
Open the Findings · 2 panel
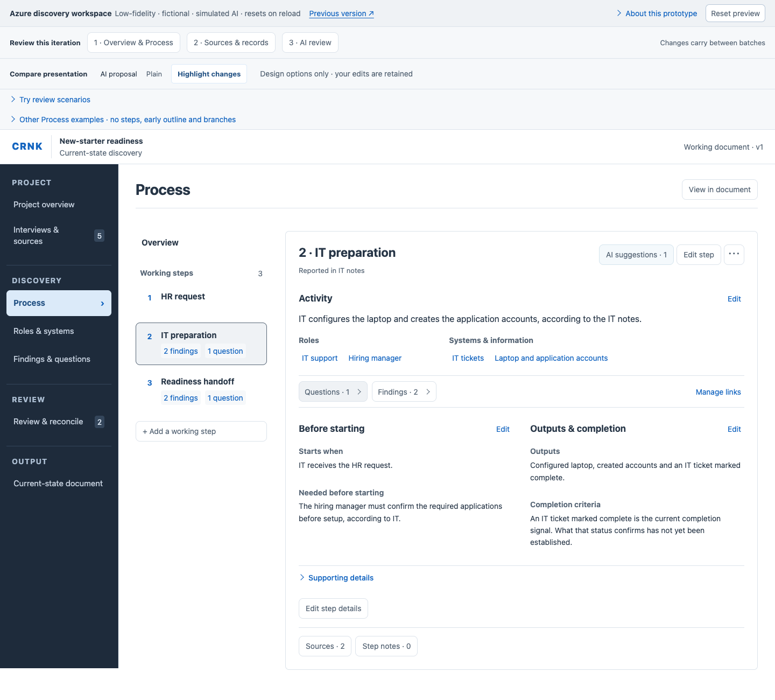404,391
